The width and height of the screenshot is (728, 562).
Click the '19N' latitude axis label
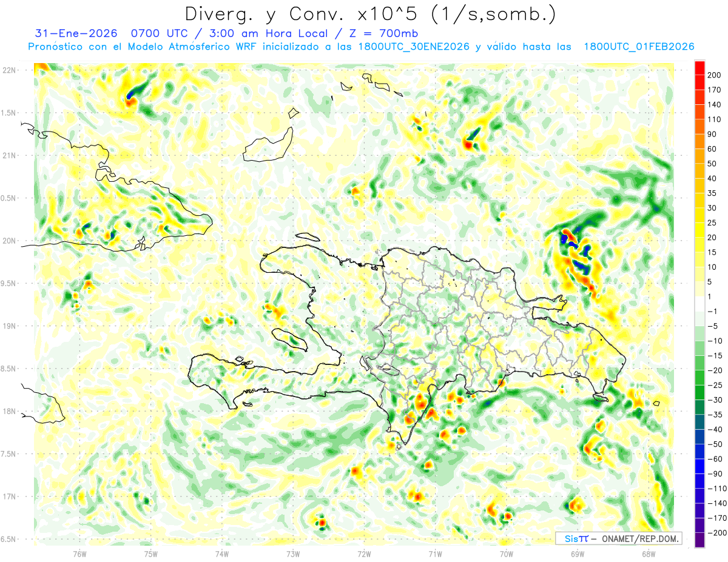[8, 326]
